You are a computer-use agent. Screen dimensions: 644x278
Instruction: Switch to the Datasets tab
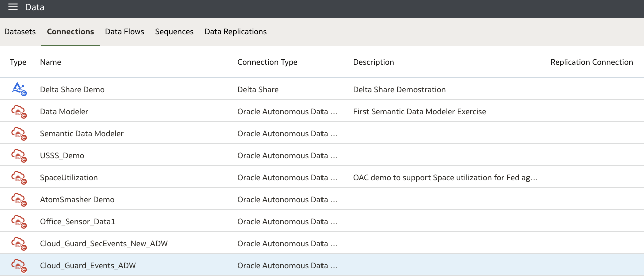tap(20, 32)
